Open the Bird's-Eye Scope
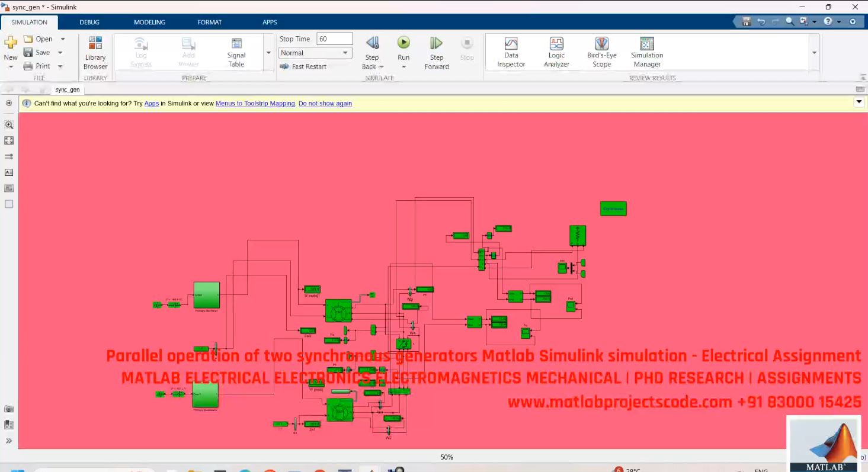868x472 pixels. coord(601,52)
